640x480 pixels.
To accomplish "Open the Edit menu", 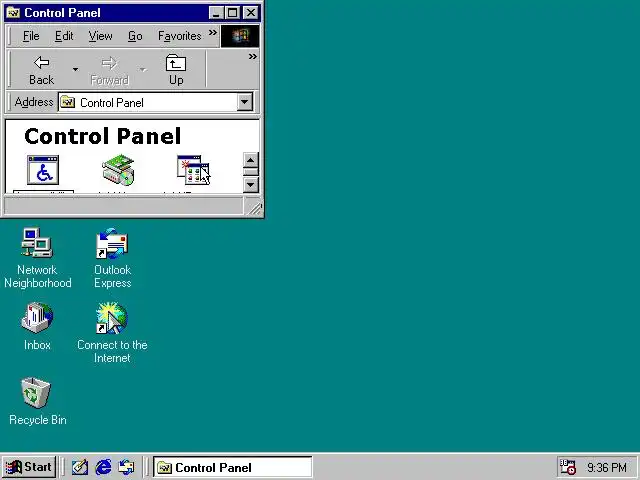I will click(x=64, y=36).
